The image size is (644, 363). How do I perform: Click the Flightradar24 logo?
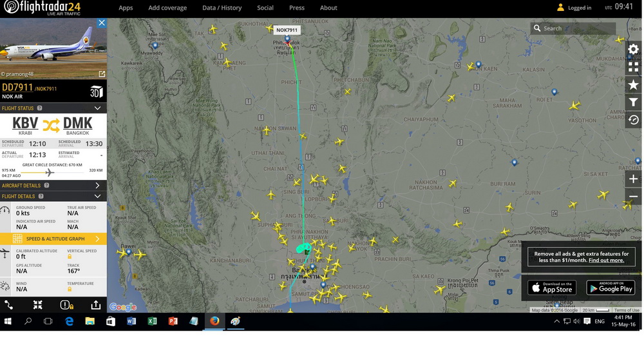coord(43,8)
